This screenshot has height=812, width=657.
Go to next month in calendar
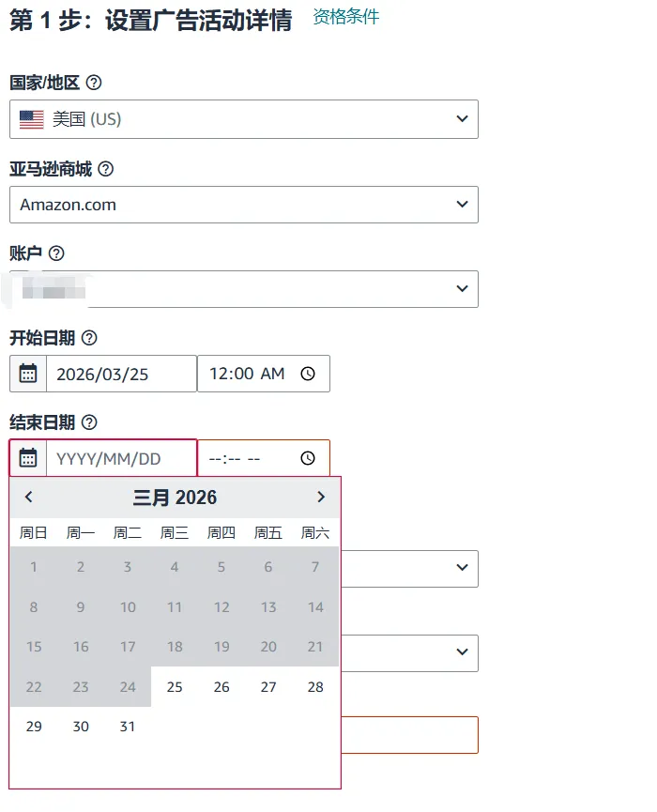click(x=321, y=498)
